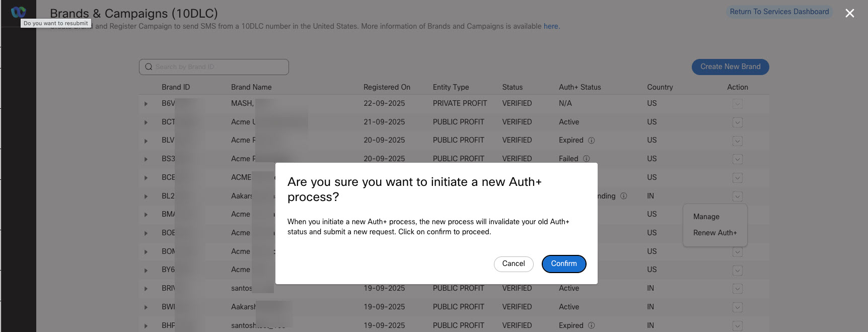This screenshot has height=332, width=868.
Task: Confirm initiating the new Auth+ process
Action: click(564, 264)
